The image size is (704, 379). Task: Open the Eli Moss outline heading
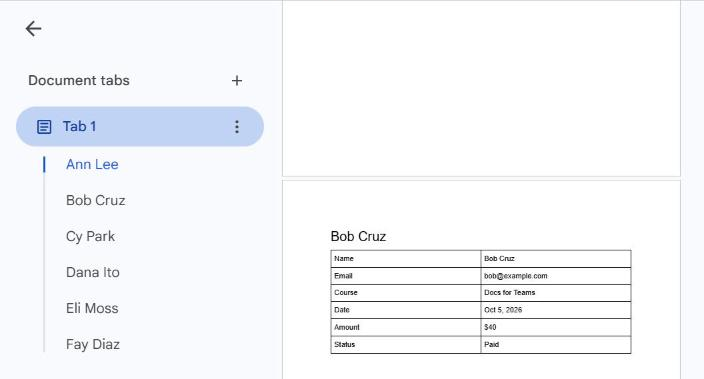pyautogui.click(x=92, y=308)
